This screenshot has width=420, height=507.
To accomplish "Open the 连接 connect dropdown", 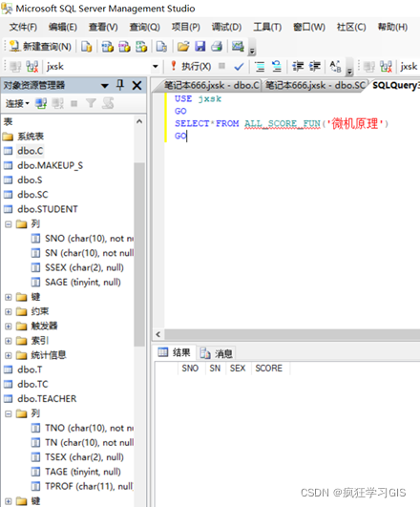I will (17, 103).
